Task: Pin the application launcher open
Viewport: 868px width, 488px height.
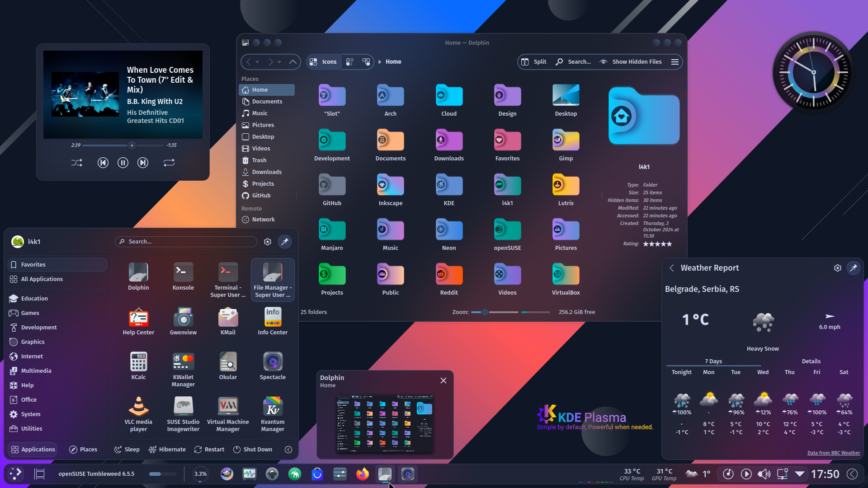Action: click(285, 242)
